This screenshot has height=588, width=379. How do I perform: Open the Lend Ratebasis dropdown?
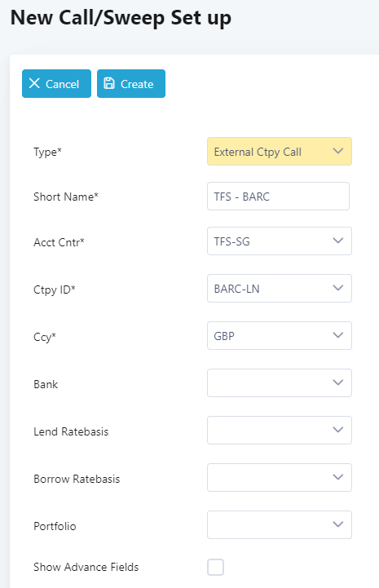(x=280, y=430)
